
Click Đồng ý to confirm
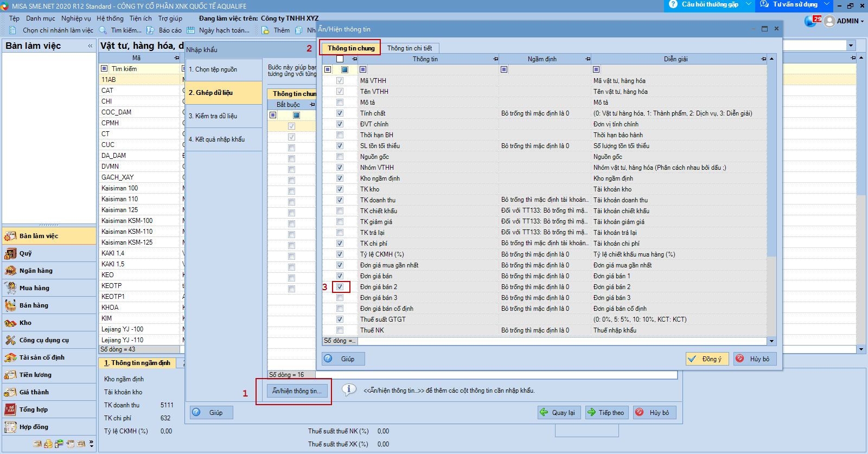[x=707, y=359]
